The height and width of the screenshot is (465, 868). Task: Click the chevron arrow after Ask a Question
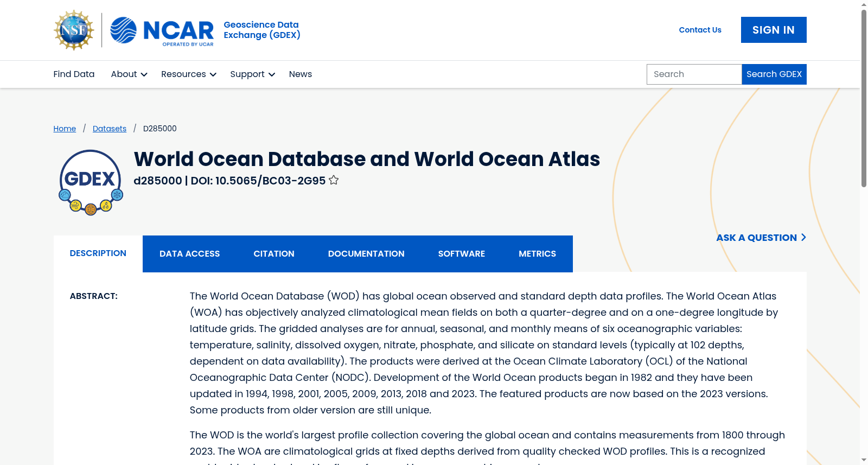point(803,237)
